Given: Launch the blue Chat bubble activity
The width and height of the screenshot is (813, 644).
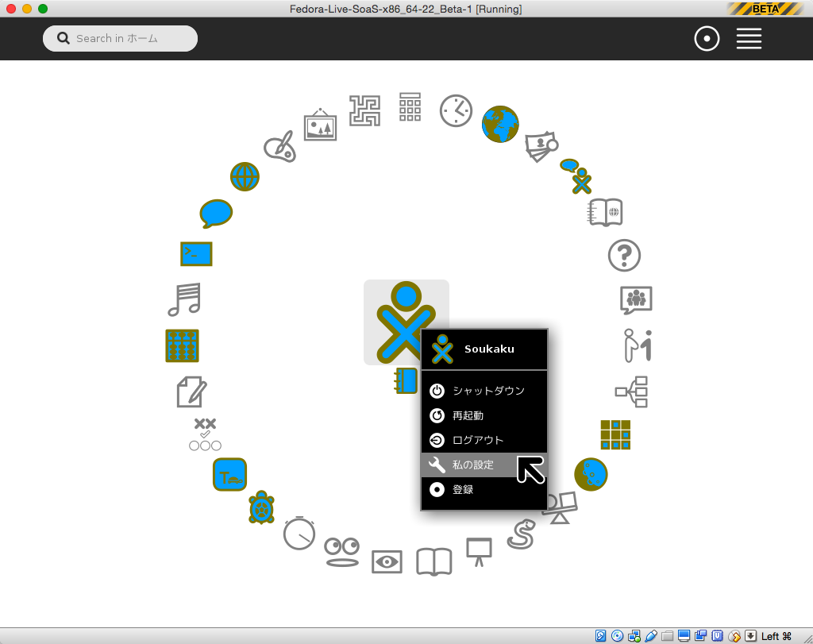Looking at the screenshot, I should 216,213.
